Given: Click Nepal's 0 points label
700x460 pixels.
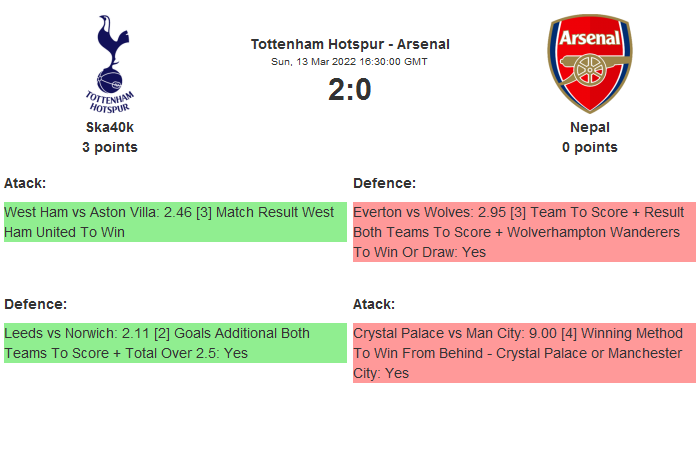Looking at the screenshot, I should coord(589,147).
